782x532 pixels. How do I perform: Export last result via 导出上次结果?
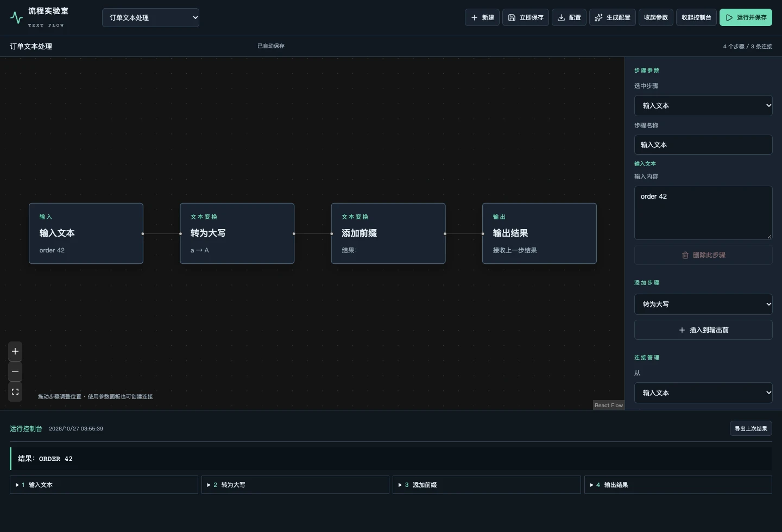pos(751,428)
